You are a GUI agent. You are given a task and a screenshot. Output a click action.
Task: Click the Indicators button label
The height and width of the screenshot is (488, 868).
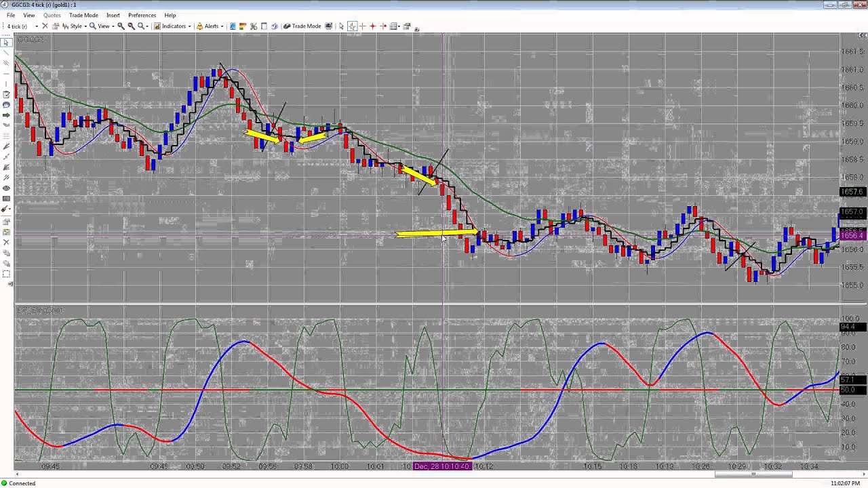tap(174, 26)
